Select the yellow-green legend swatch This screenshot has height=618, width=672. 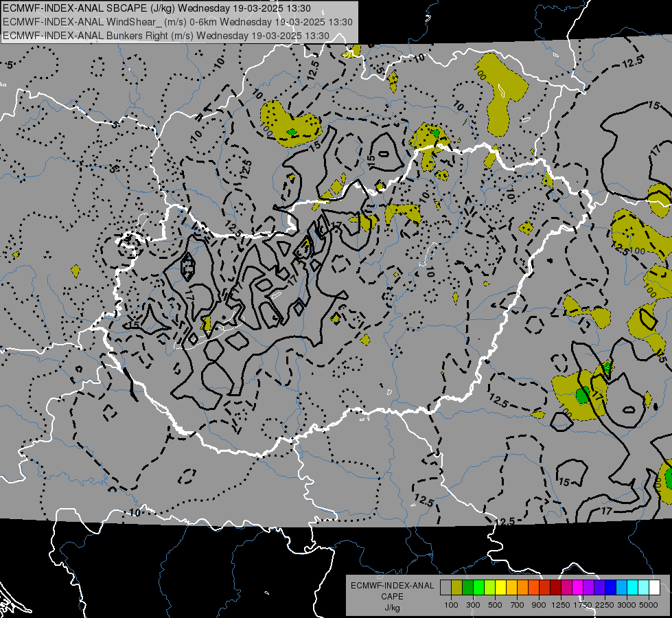(x=489, y=587)
